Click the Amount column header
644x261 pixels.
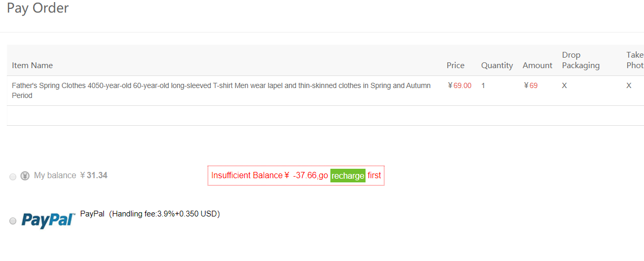538,66
